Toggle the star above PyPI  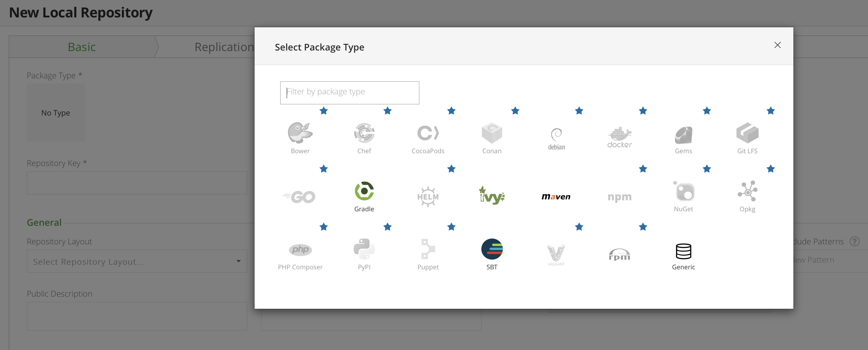(387, 227)
